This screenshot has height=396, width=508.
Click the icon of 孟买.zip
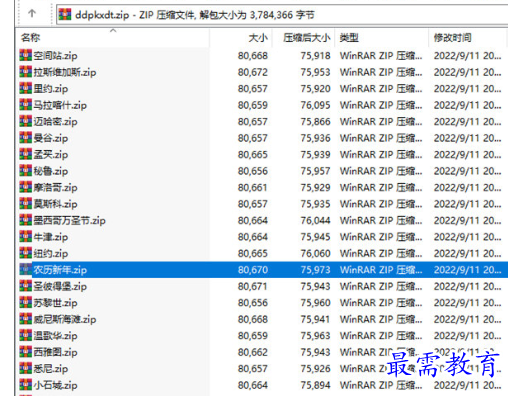26,154
